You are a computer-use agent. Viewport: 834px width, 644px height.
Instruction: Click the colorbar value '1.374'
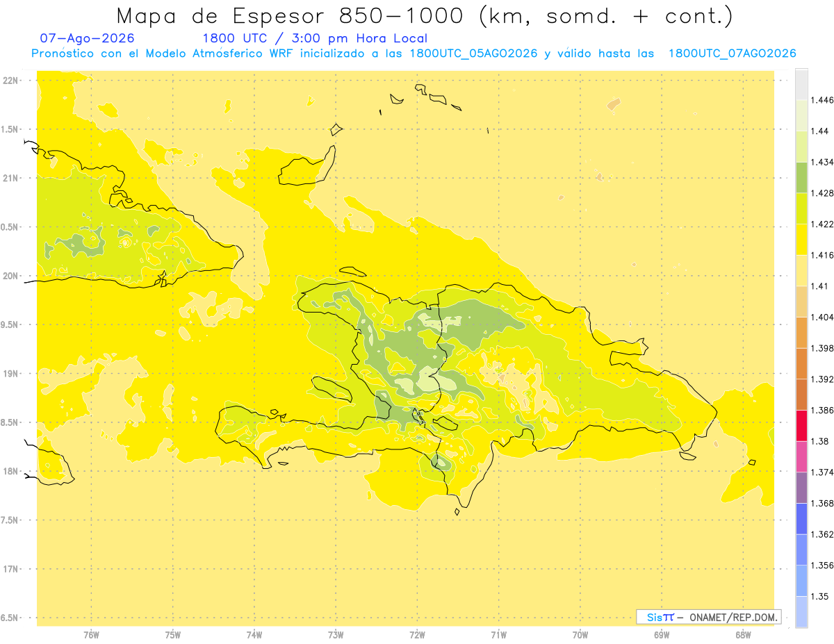[823, 472]
